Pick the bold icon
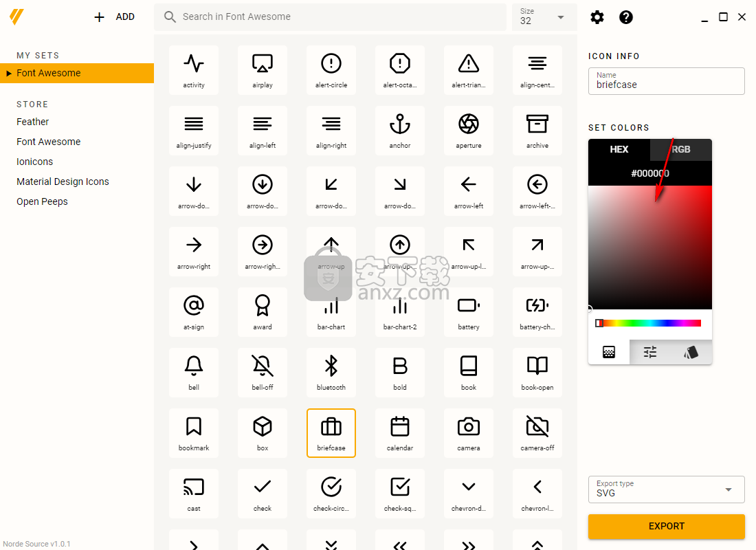Image resolution: width=756 pixels, height=550 pixels. click(400, 373)
